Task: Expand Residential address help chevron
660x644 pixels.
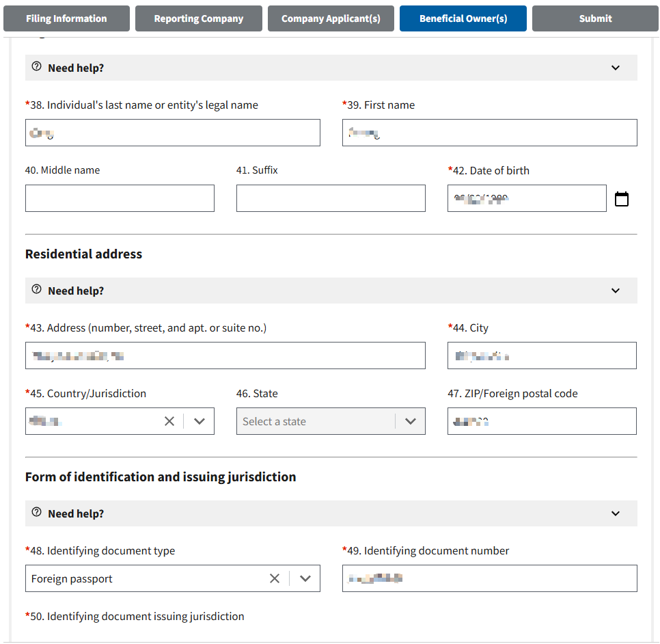Action: [x=615, y=291]
